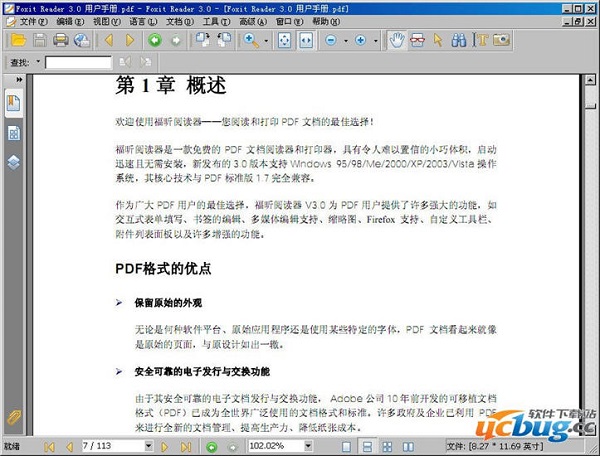The width and height of the screenshot is (600, 456).
Task: Click the vertical scrollbar up arrow
Action: [x=590, y=80]
